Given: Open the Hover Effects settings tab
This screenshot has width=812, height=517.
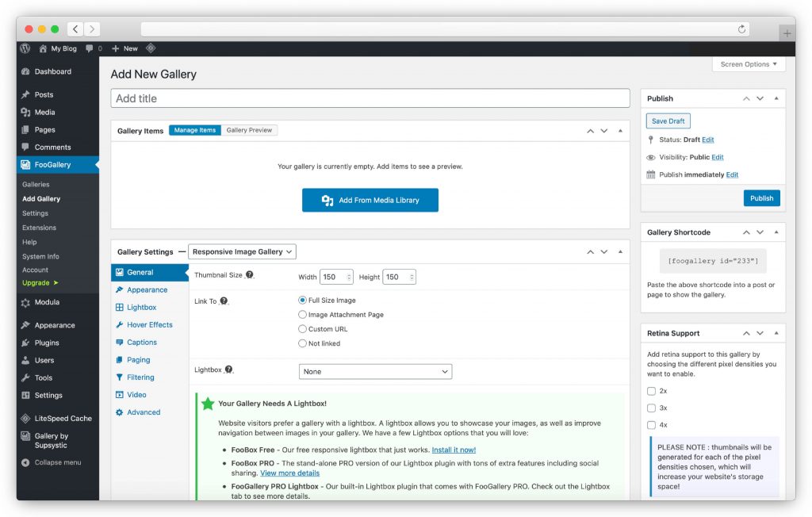Looking at the screenshot, I should (x=149, y=325).
